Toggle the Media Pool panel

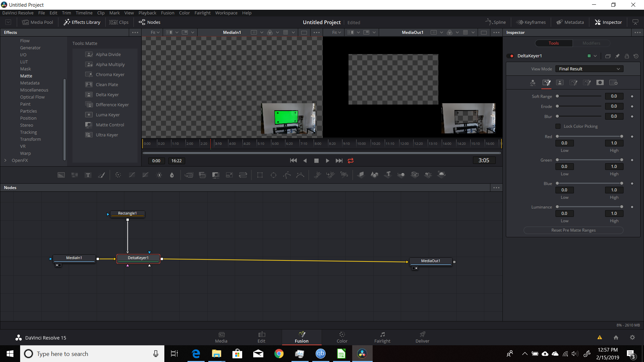click(x=38, y=22)
